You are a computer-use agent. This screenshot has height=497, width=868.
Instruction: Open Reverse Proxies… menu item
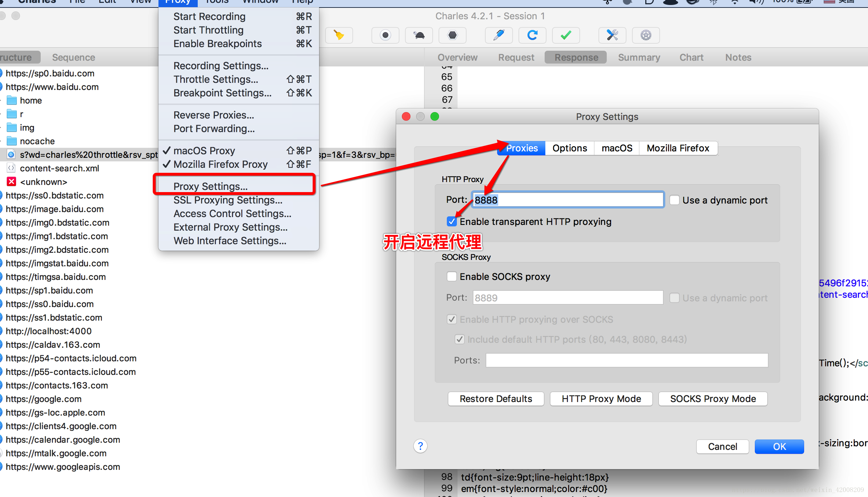238,115
